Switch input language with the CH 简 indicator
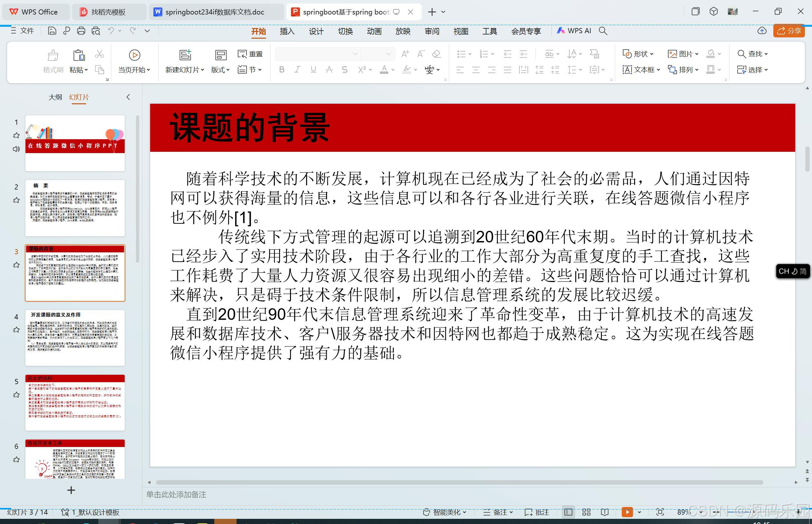The height and width of the screenshot is (524, 812). click(x=793, y=271)
